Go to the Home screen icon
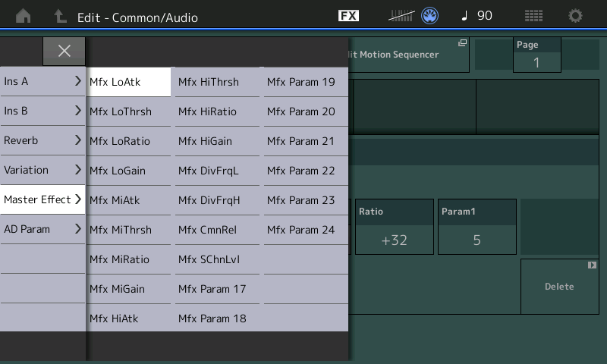The height and width of the screenshot is (364, 607). point(24,16)
